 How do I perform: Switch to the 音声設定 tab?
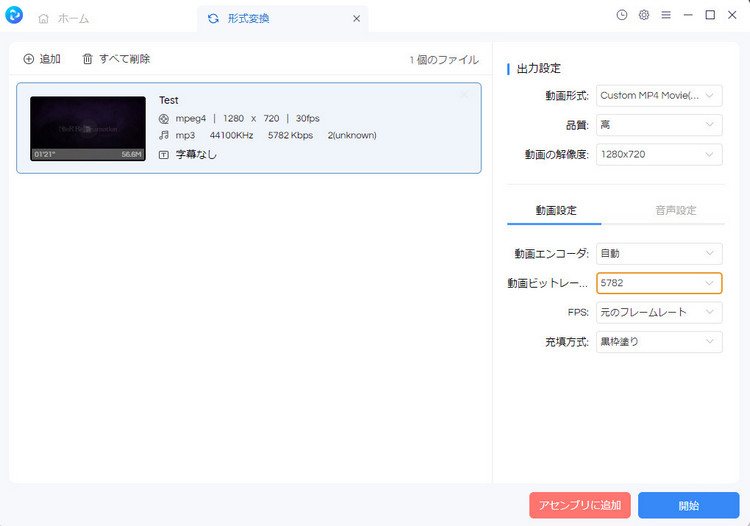point(674,210)
